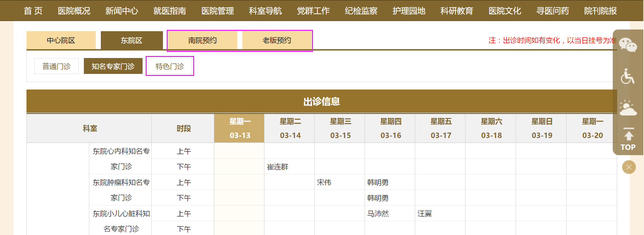Screen dimensions: 644x235
Task: Click the 星期一 03-13 column header
Action: [239, 128]
